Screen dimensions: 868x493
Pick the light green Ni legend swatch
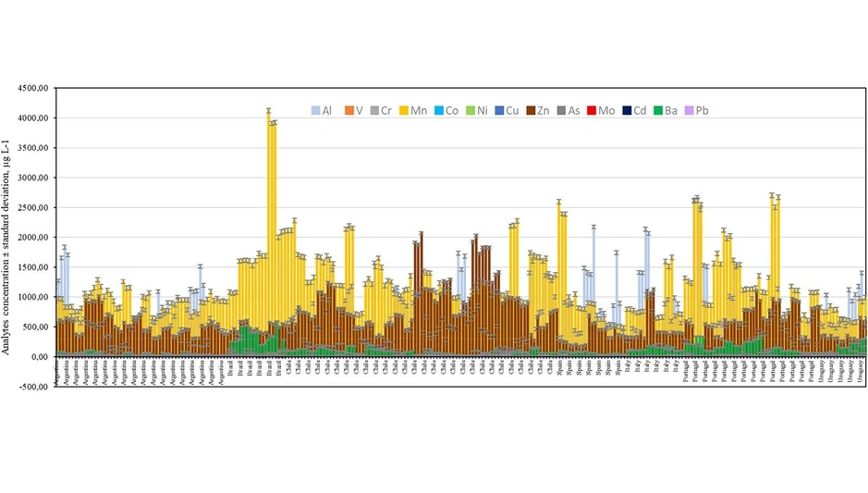click(471, 111)
